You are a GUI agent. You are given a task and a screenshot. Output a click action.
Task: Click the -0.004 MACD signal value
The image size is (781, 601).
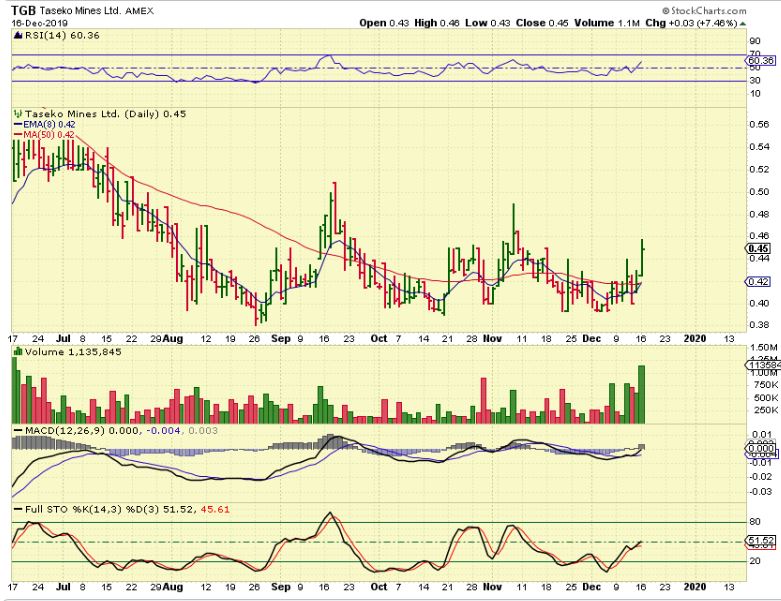click(162, 430)
